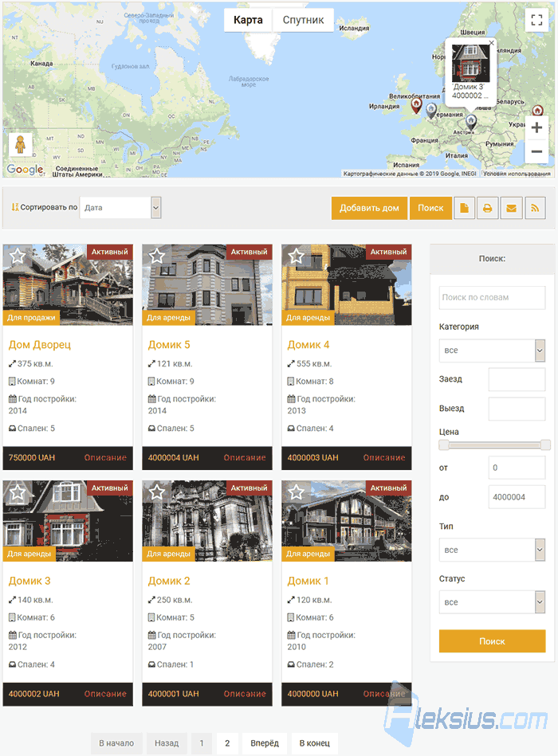Click the left handle of Цена slider

coord(443,445)
